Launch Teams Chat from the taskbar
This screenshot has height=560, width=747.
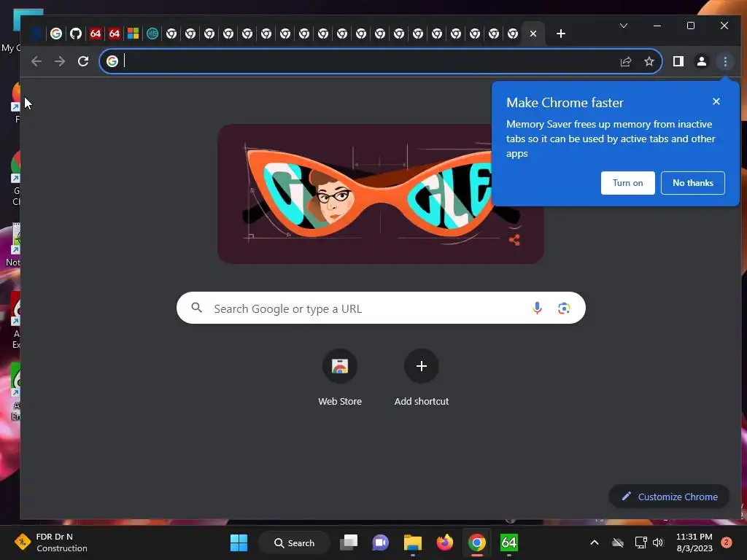(x=380, y=542)
